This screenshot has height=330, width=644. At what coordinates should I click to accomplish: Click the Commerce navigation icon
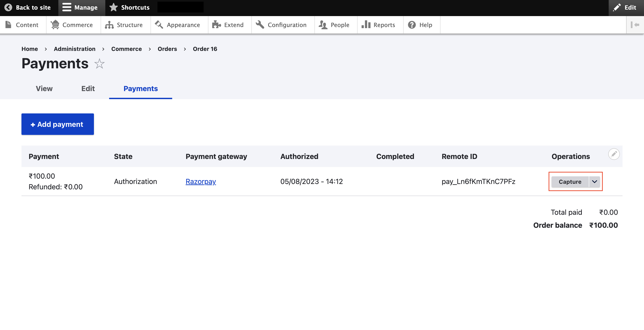point(55,24)
